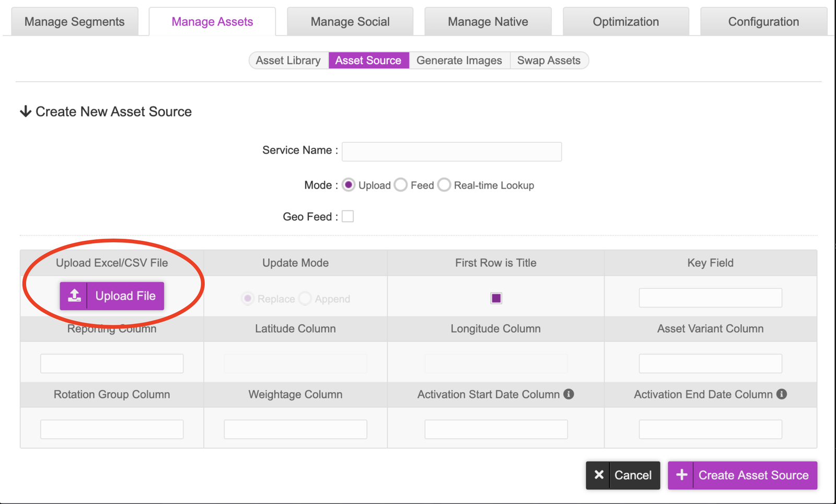Click the info icon beside Activation End Date Column
Screen dimensions: 836x504
782,394
